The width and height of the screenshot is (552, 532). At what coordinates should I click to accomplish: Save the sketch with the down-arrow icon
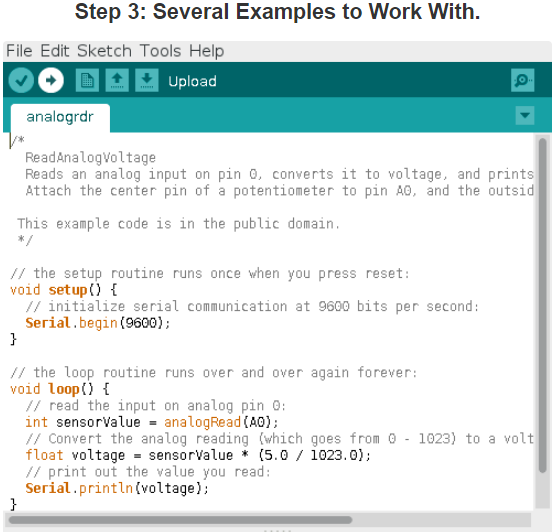tap(147, 80)
